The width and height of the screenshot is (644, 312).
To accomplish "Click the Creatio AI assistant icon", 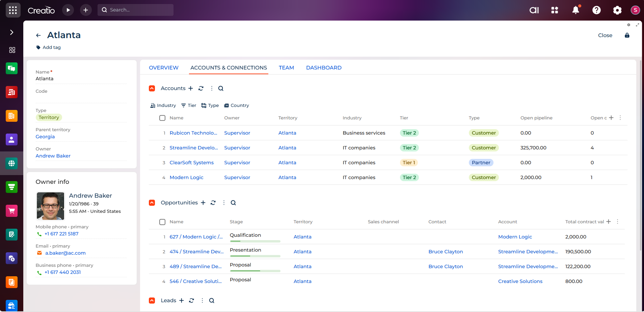I will 534,10.
